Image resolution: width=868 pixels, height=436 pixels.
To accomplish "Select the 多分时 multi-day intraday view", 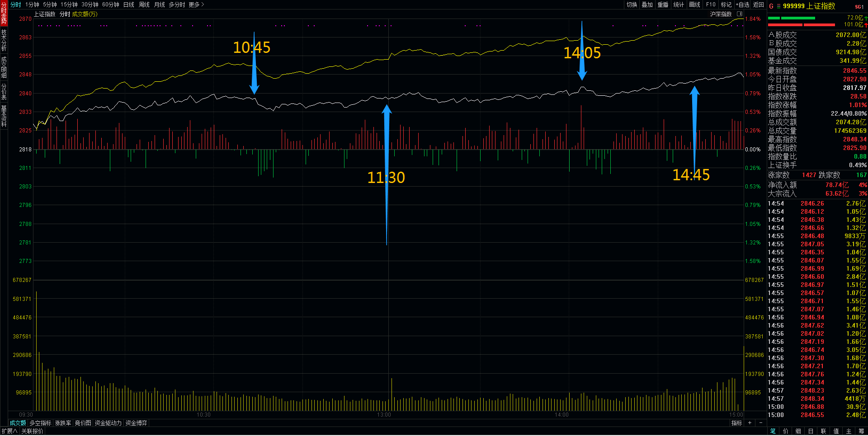I will point(177,5).
